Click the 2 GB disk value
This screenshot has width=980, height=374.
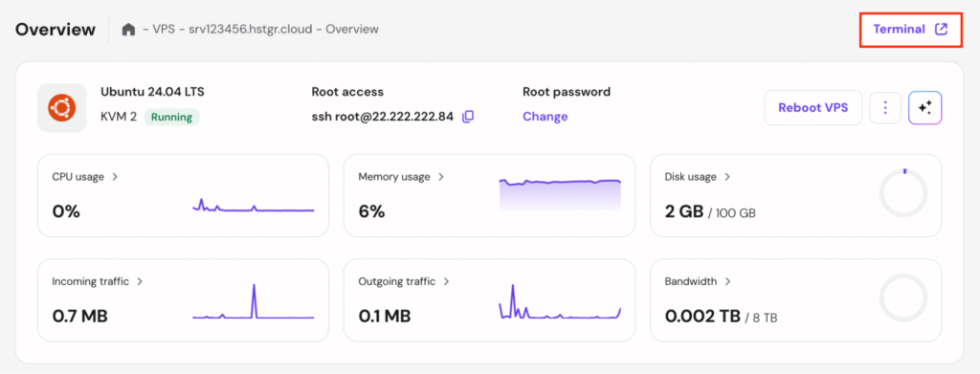(x=684, y=211)
